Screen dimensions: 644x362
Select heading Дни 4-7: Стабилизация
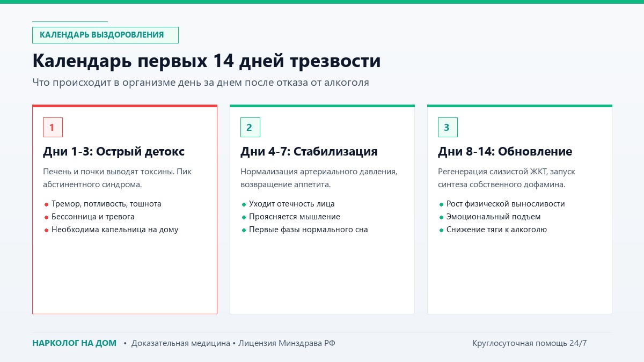(x=309, y=152)
